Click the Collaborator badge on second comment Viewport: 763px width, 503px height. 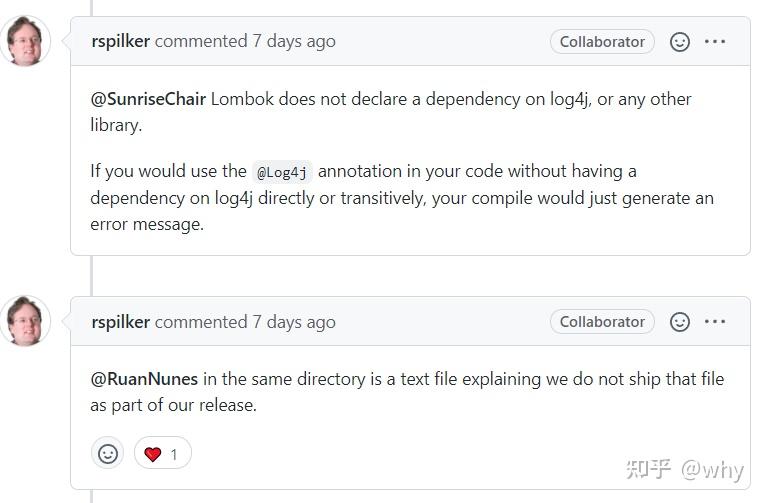pyautogui.click(x=602, y=322)
